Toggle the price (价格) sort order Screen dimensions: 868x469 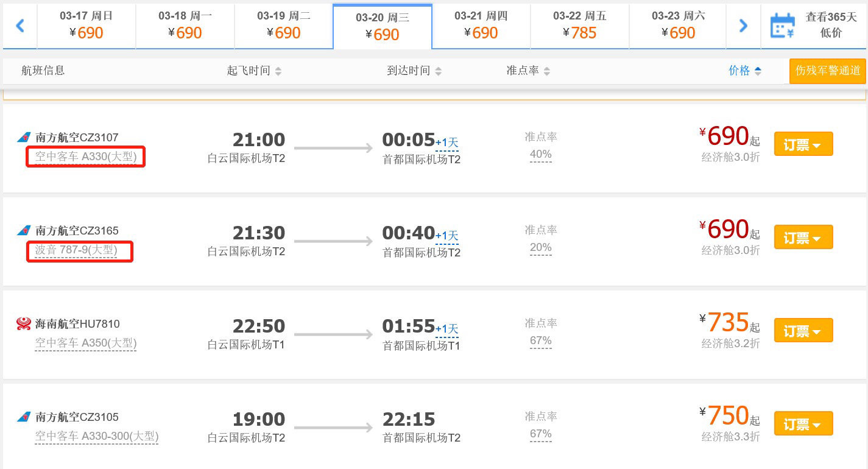(x=745, y=71)
